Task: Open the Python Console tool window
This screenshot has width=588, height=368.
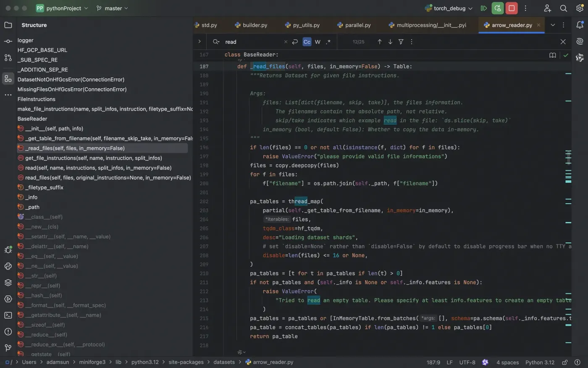Action: click(8, 266)
